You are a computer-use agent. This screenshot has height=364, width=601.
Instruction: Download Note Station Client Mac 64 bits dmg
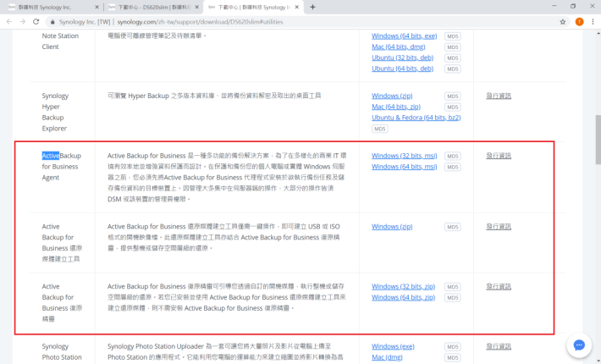[398, 47]
